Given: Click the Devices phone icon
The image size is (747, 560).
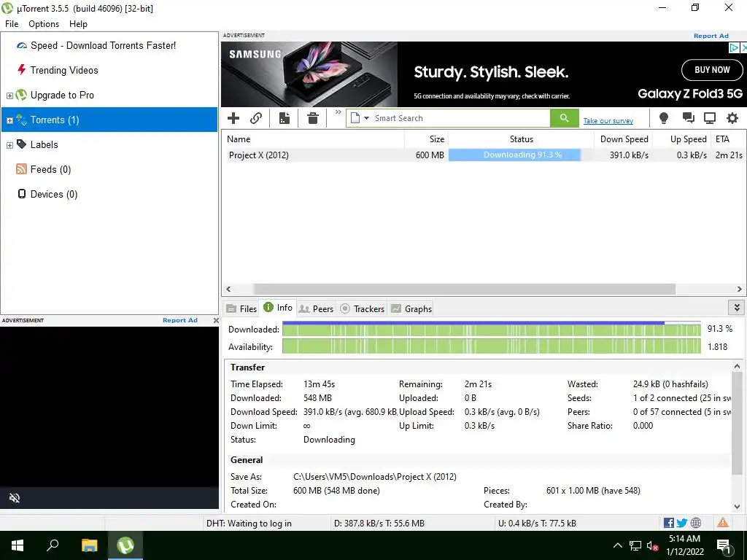Looking at the screenshot, I should 21,193.
